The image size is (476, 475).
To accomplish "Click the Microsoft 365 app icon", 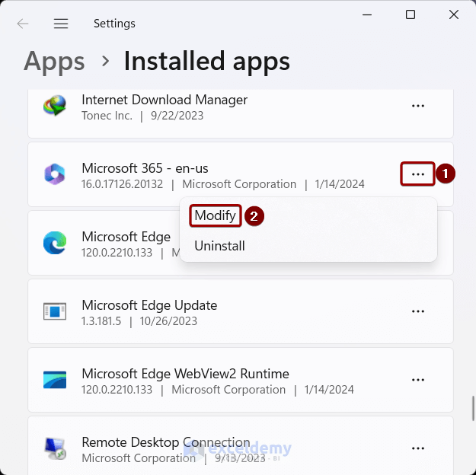I will 55,174.
